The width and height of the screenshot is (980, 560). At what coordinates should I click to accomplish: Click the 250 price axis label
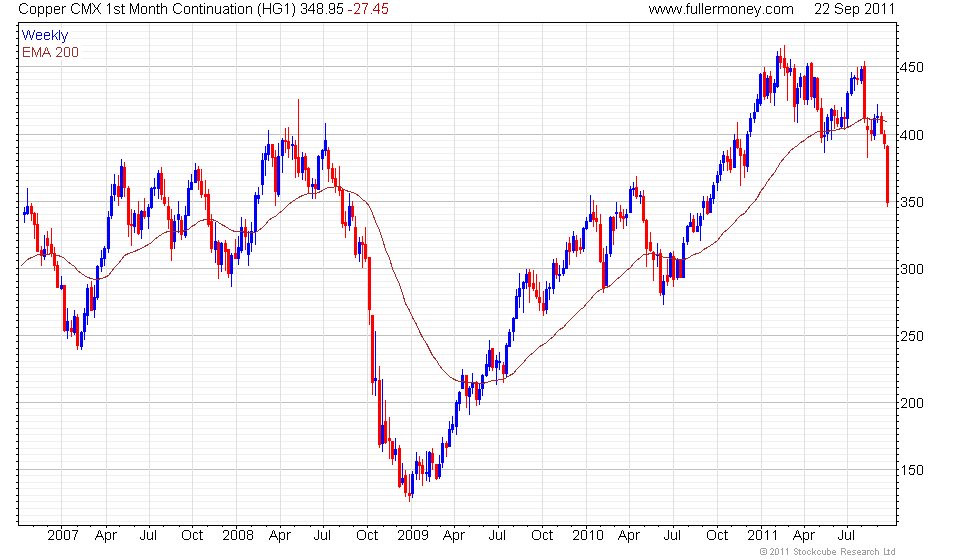(x=912, y=336)
